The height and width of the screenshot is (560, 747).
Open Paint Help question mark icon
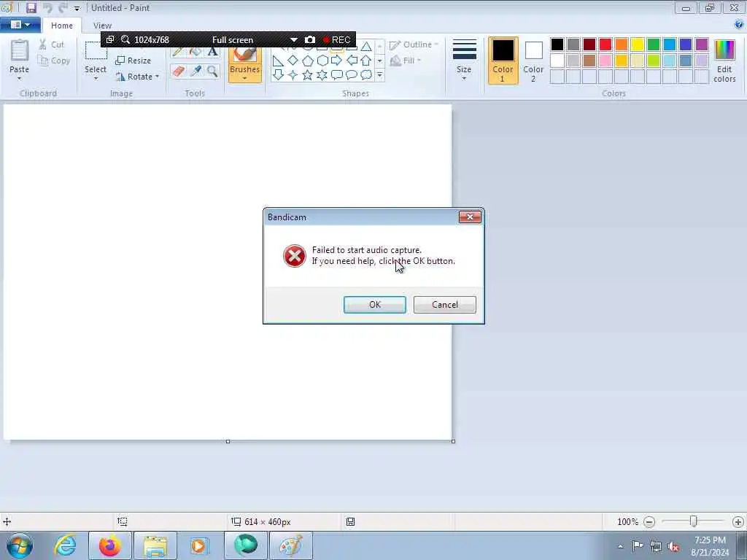tap(739, 25)
